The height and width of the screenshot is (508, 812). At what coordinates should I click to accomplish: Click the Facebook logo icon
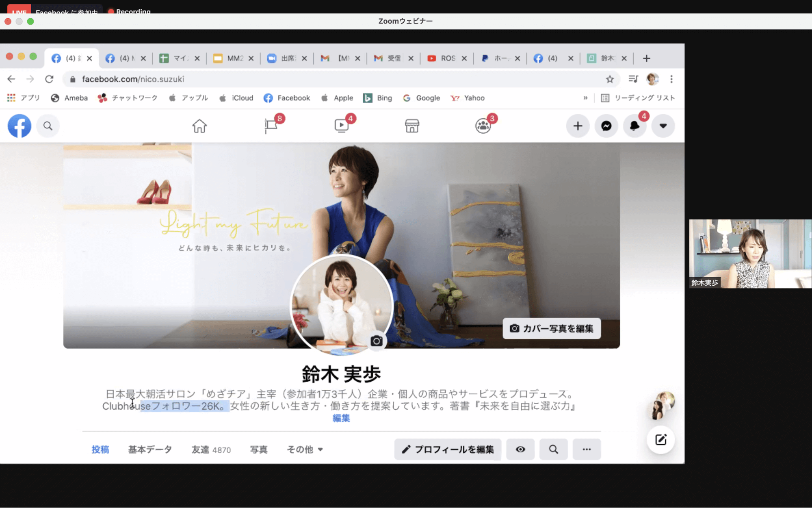[19, 126]
